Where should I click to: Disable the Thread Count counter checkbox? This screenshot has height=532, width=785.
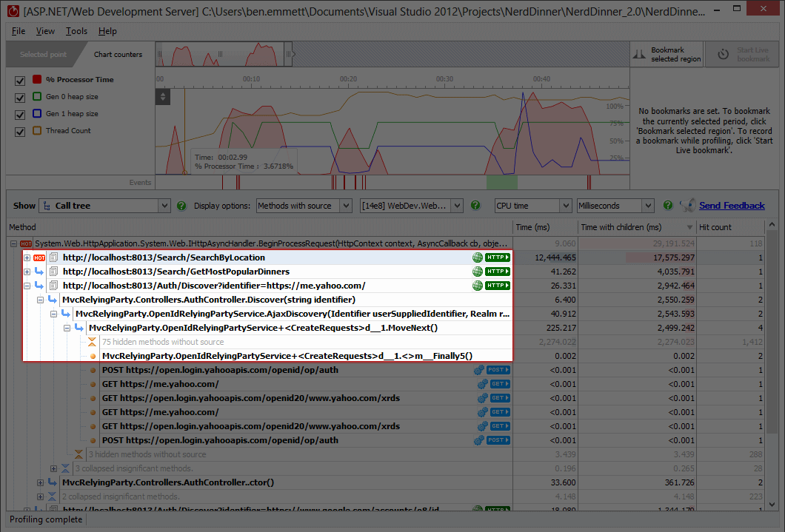(x=20, y=131)
